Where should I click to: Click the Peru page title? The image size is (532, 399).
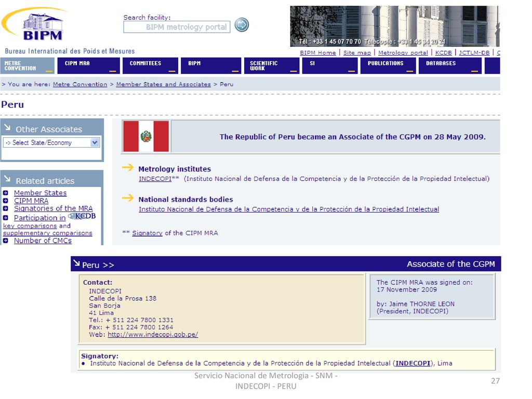[x=12, y=104]
